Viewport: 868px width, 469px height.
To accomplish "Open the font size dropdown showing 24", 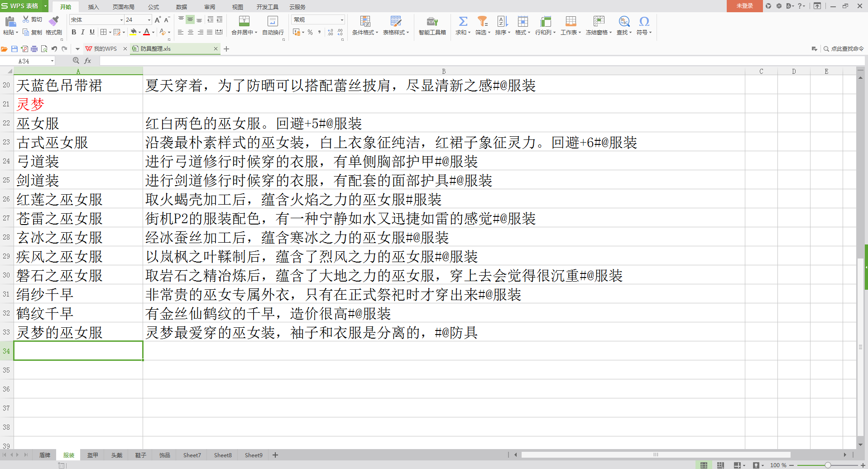I will point(149,20).
